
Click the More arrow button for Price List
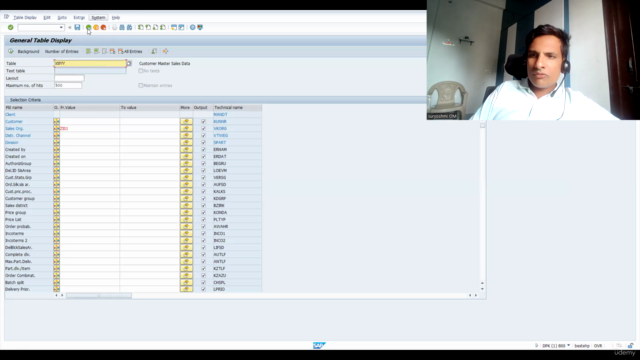[x=186, y=219]
